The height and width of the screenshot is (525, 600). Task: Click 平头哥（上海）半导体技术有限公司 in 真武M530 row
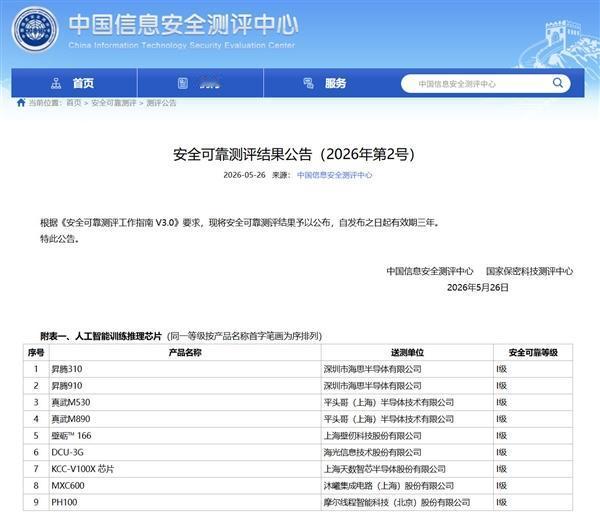click(389, 403)
